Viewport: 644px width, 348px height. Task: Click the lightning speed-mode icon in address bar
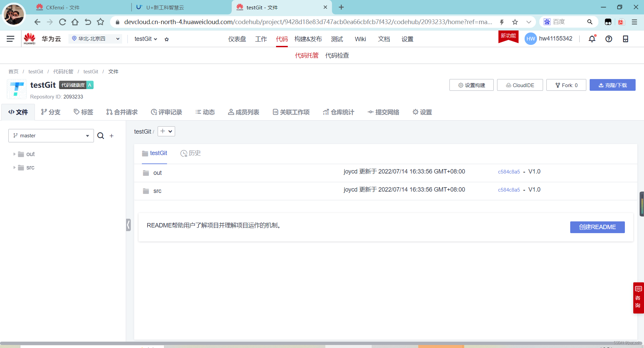pyautogui.click(x=502, y=22)
